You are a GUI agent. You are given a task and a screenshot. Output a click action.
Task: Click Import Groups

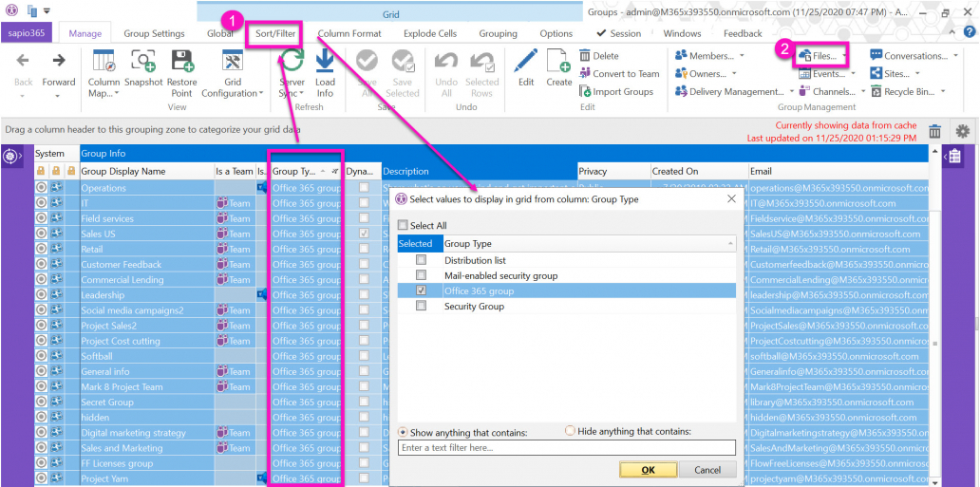pos(615,91)
